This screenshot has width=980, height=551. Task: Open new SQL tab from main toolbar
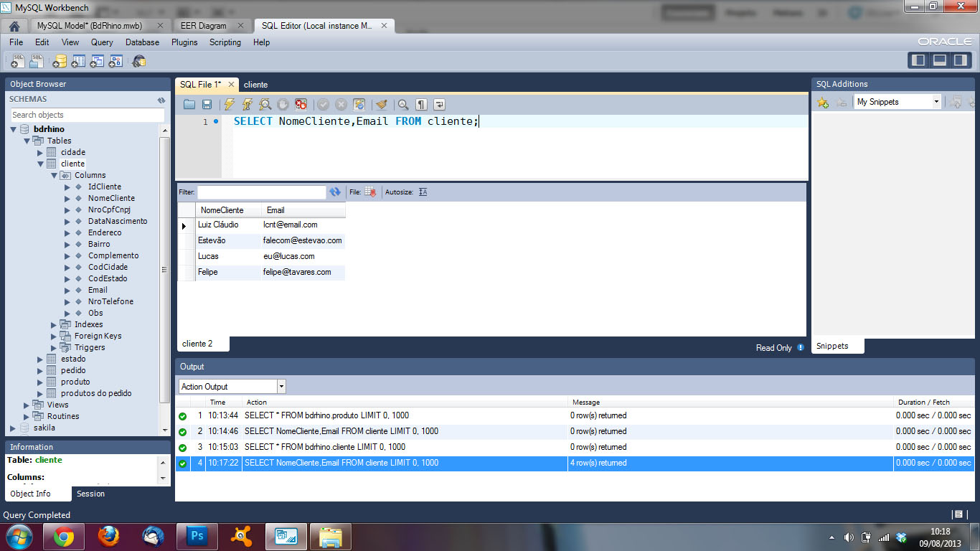pyautogui.click(x=18, y=62)
